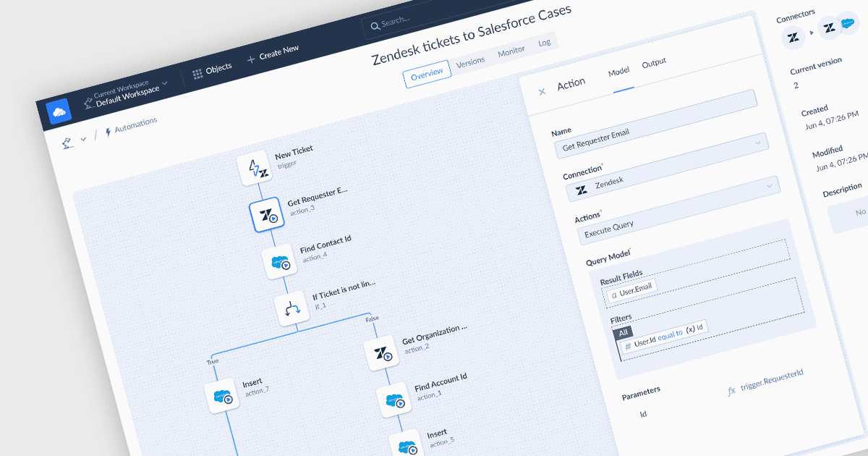This screenshot has width=868, height=456.
Task: Click the Find Contact Id label
Action: tap(325, 244)
